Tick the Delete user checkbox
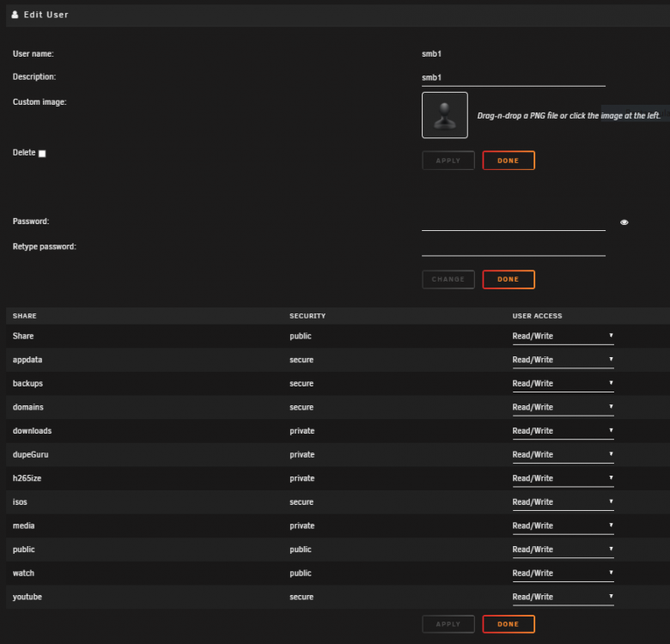 click(x=42, y=154)
